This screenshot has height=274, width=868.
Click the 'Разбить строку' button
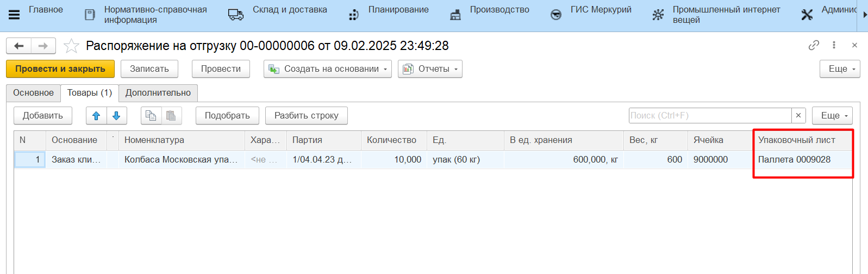pos(306,116)
